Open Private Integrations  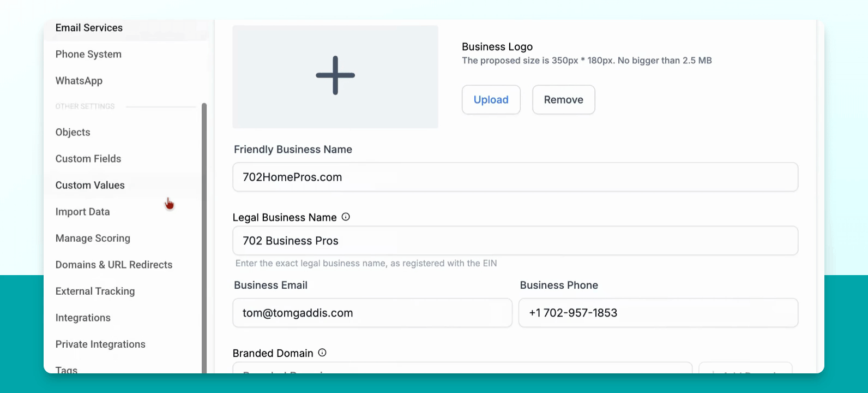(100, 344)
